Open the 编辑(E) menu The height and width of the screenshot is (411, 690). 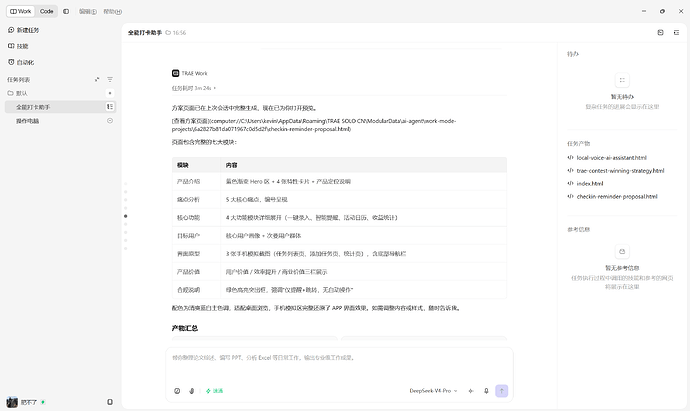[88, 11]
